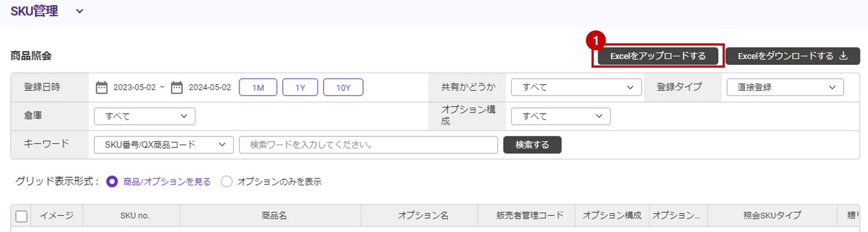
Task: Open the 共有かどうか dropdown
Action: [576, 87]
